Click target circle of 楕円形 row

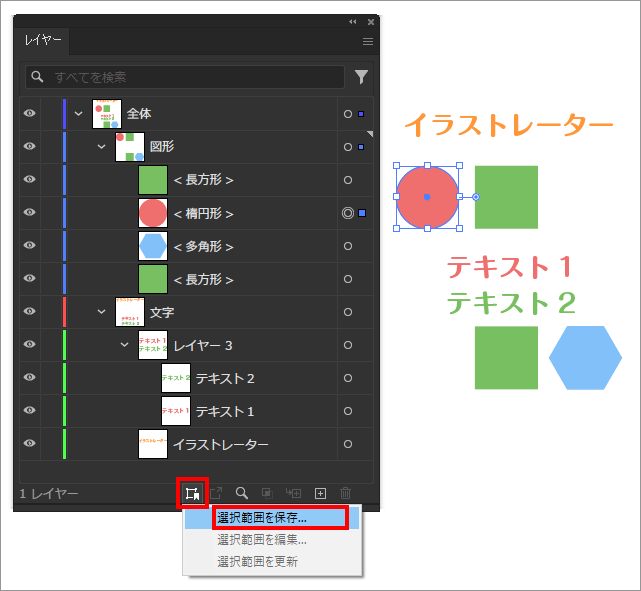[x=348, y=213]
